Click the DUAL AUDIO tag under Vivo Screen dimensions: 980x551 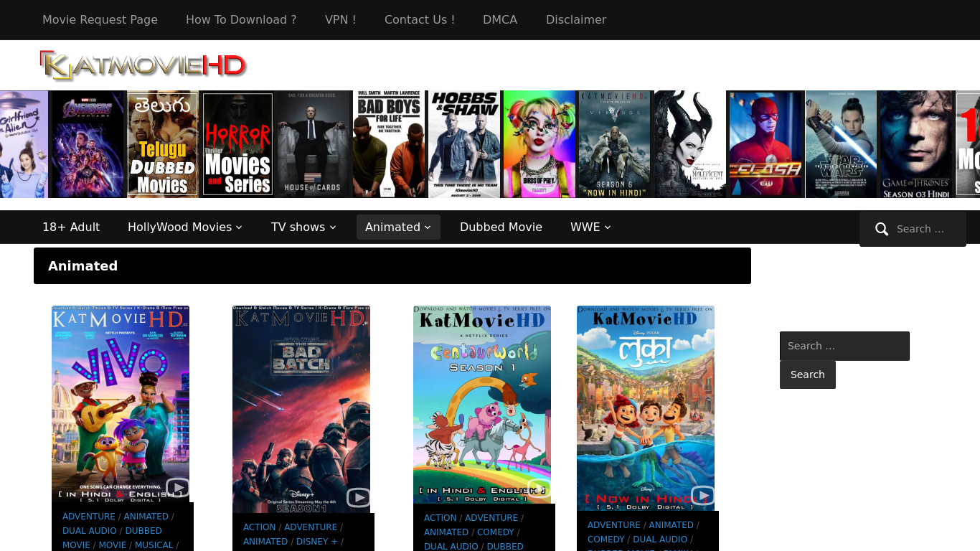coord(90,531)
